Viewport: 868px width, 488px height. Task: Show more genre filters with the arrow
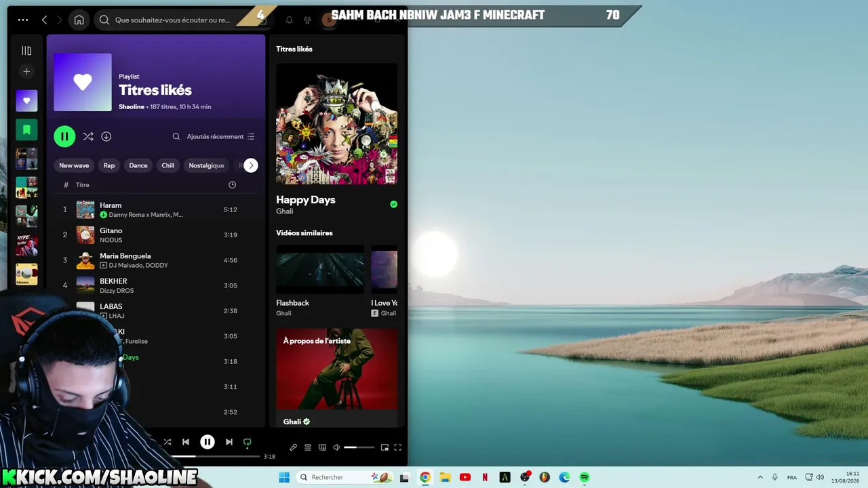coord(251,165)
